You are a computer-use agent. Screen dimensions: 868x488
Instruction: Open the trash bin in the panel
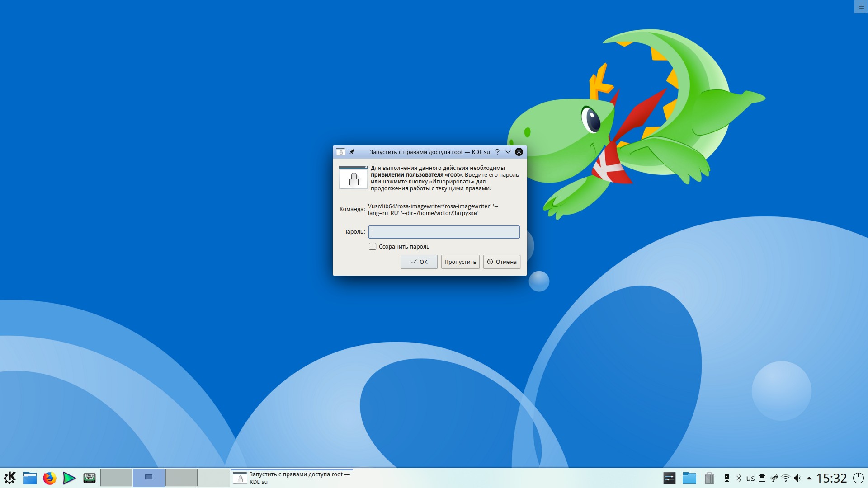(x=709, y=478)
